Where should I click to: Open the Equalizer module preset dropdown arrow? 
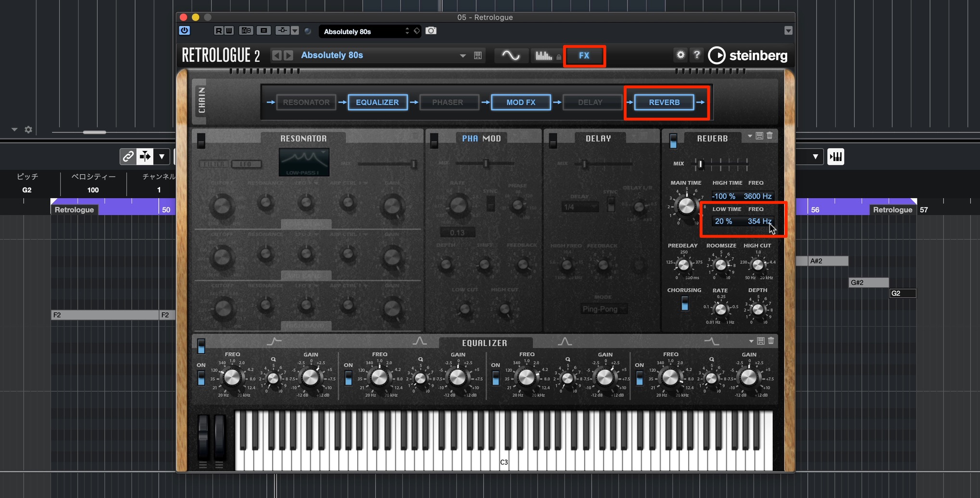pyautogui.click(x=751, y=341)
